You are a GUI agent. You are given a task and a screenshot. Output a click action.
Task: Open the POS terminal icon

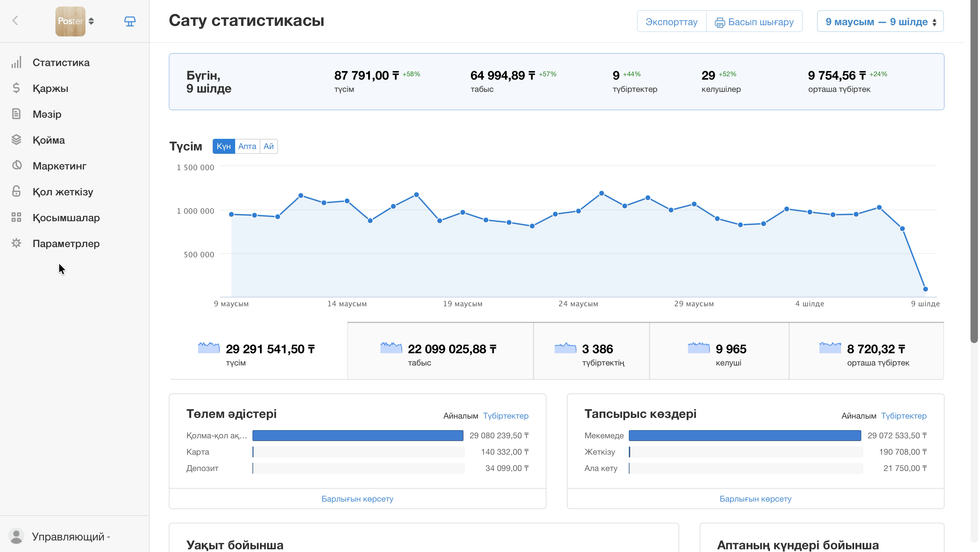[130, 21]
